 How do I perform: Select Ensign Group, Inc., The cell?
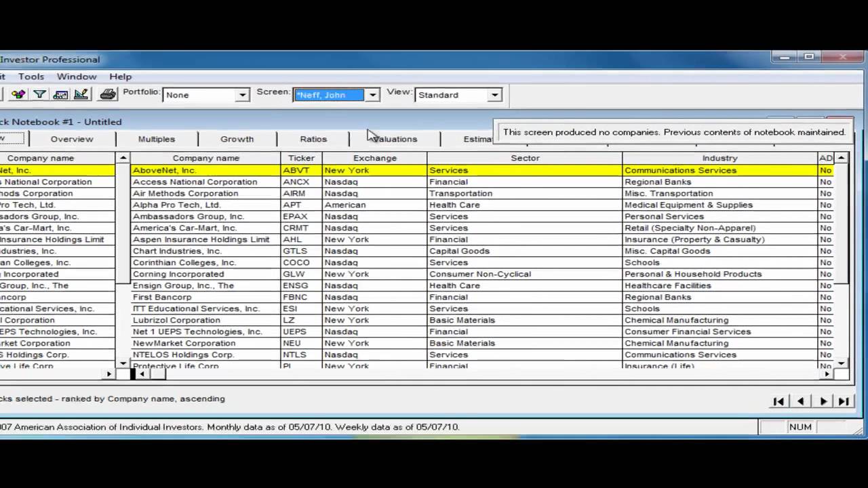205,285
